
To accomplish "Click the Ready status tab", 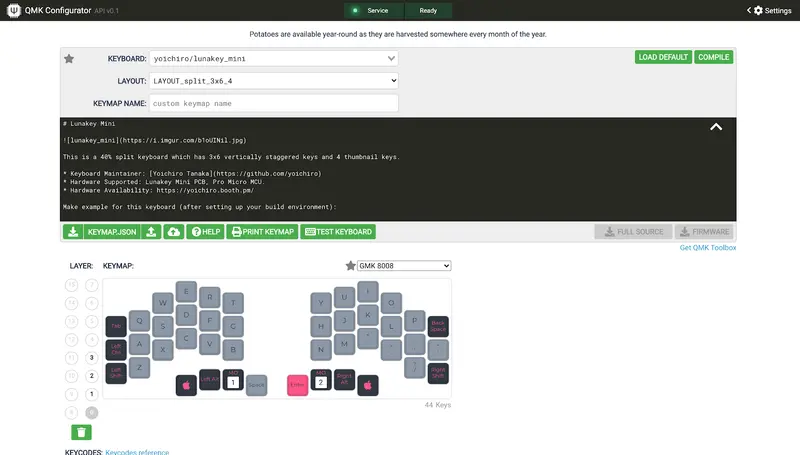I will (428, 10).
